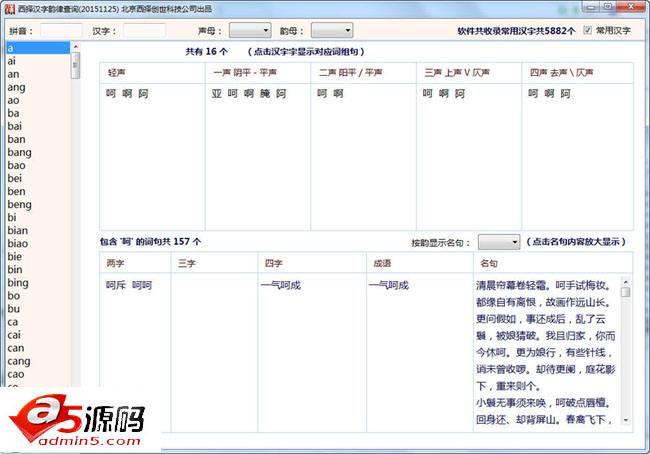Screen dimensions: 650x454
Task: Select 'bie' in the pinyin list
Action: pyautogui.click(x=38, y=257)
